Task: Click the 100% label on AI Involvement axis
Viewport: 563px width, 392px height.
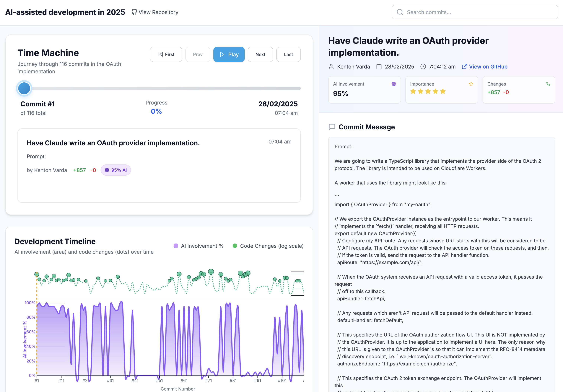Action: click(x=30, y=303)
